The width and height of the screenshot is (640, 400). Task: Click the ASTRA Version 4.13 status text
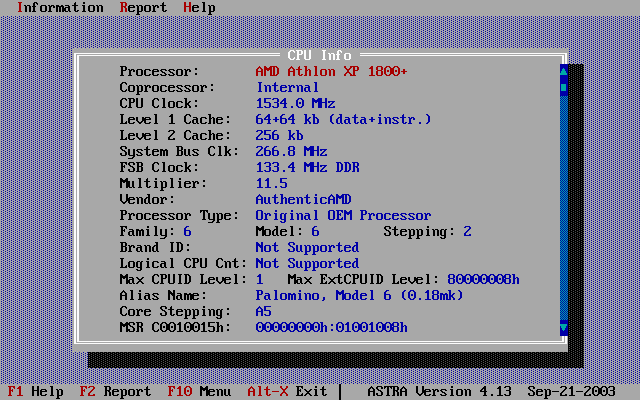[439, 391]
